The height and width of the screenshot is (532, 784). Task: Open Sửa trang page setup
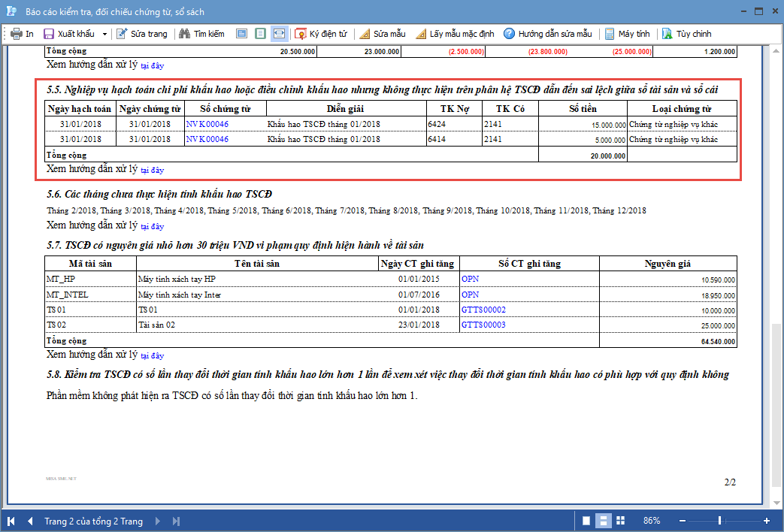[141, 34]
